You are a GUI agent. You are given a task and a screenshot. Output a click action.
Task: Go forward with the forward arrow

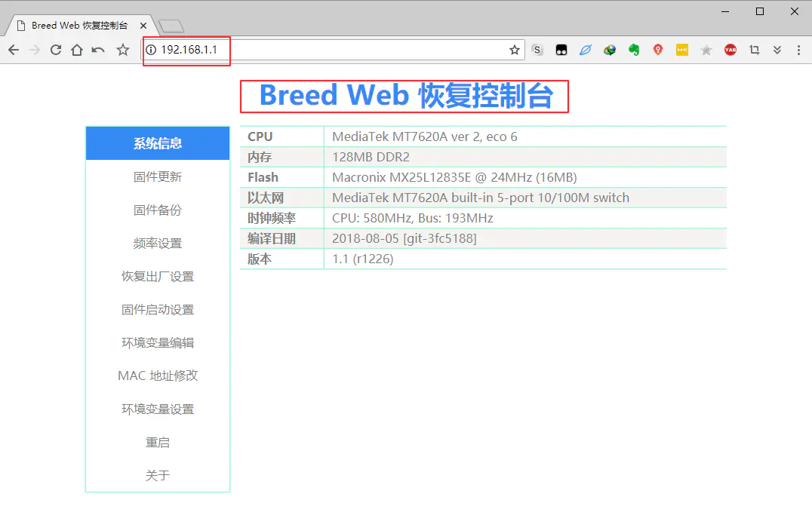(35, 50)
